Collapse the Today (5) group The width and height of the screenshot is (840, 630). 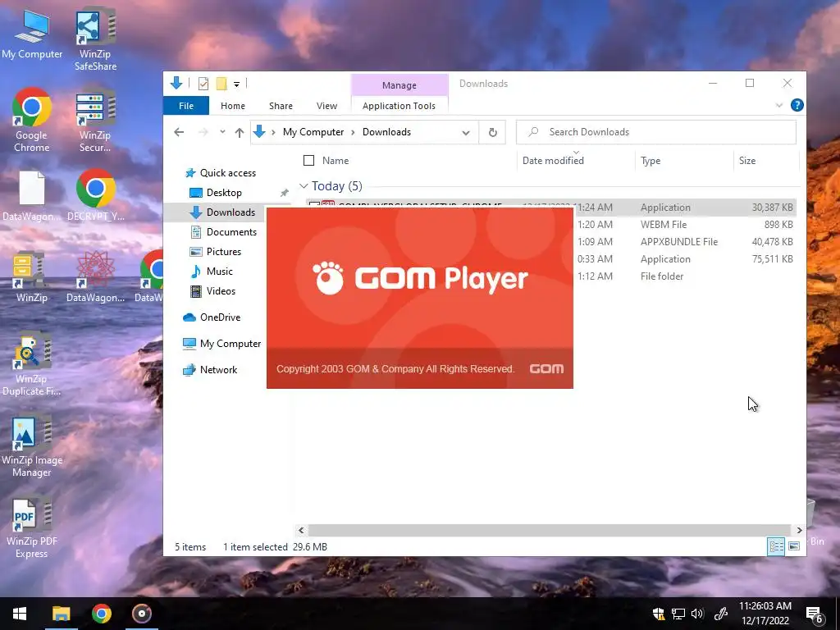click(x=304, y=186)
